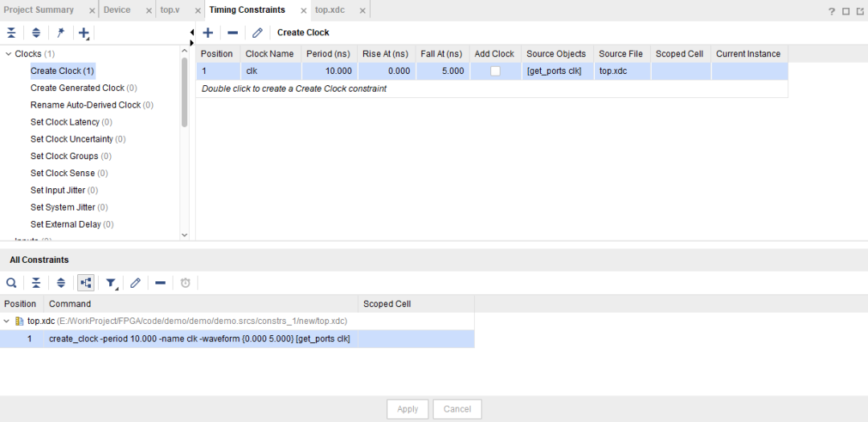Collapse the top.xdc file node in All Constraints

pyautogui.click(x=6, y=321)
